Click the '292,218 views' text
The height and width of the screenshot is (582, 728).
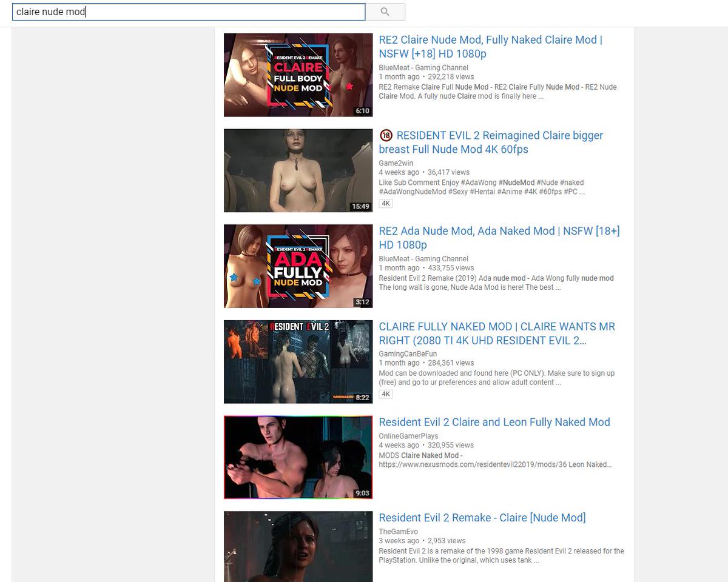pos(451,77)
